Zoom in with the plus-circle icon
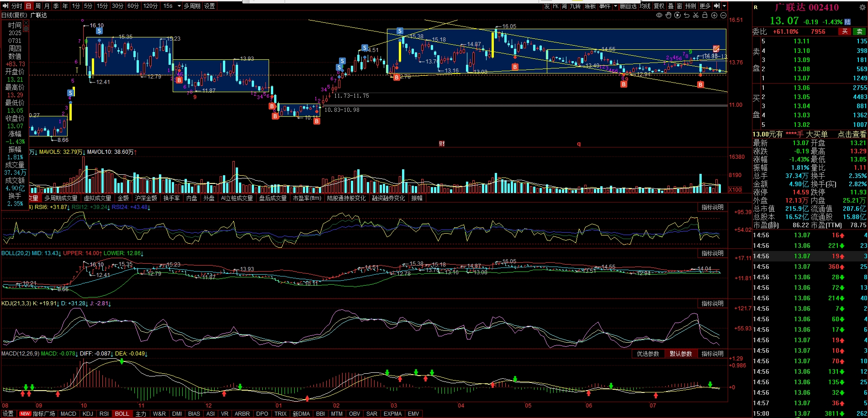The height and width of the screenshot is (418, 868). tap(714, 15)
